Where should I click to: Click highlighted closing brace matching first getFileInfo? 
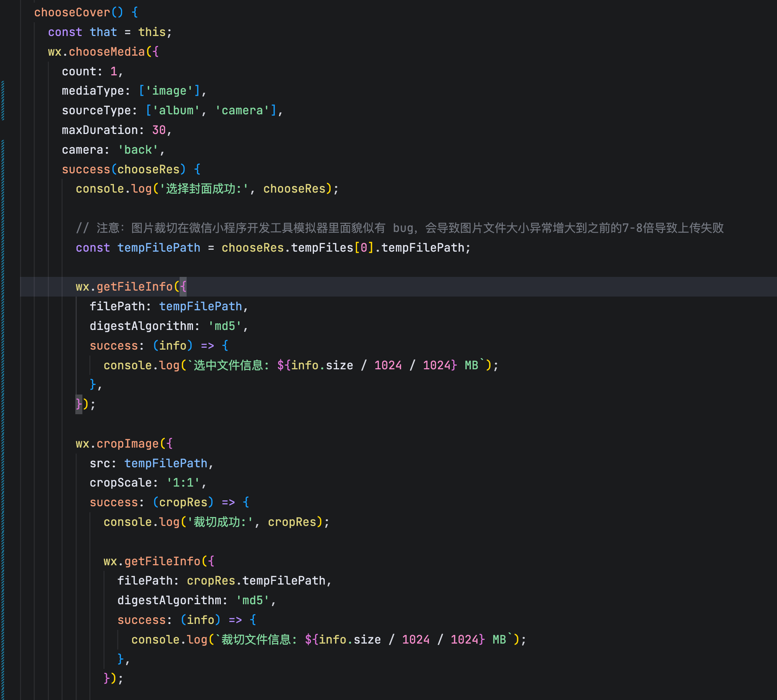pos(79,404)
